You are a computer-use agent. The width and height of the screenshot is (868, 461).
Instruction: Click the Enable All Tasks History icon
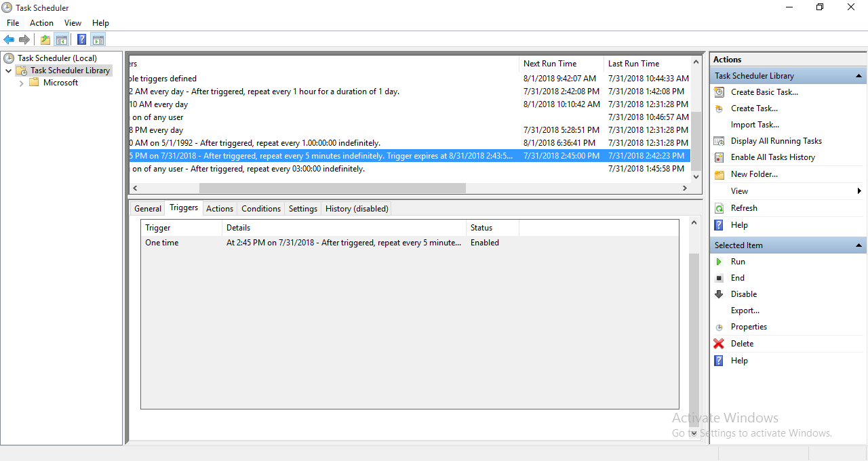[719, 157]
